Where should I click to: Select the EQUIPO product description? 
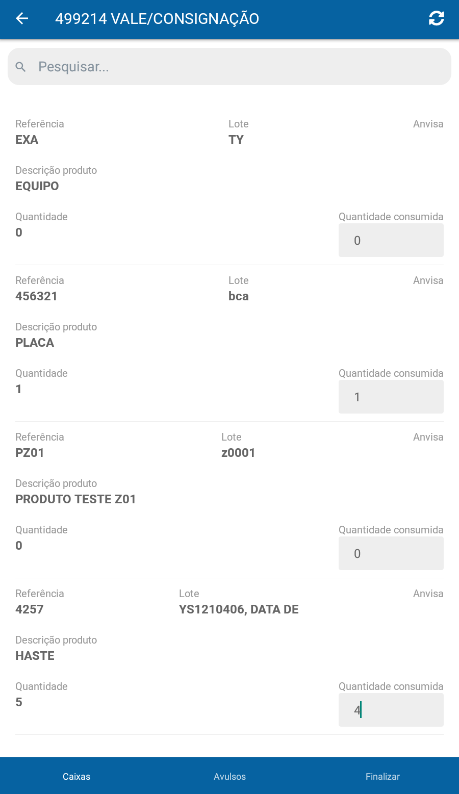[37, 186]
